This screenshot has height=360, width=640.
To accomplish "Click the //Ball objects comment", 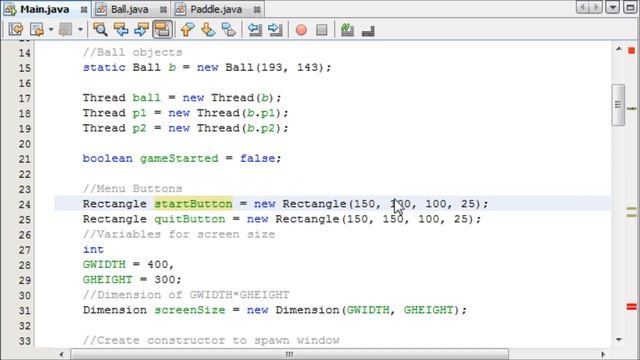I will click(x=133, y=52).
